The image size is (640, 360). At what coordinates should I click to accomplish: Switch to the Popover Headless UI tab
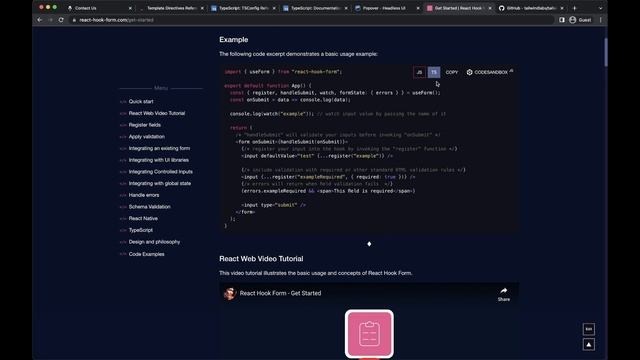[387, 8]
